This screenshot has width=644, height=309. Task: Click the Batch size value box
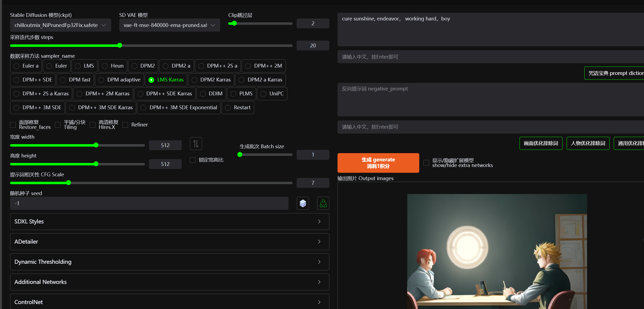pyautogui.click(x=313, y=155)
